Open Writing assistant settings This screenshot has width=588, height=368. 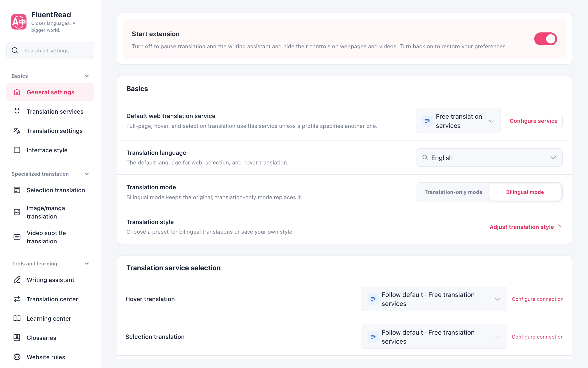pos(50,280)
